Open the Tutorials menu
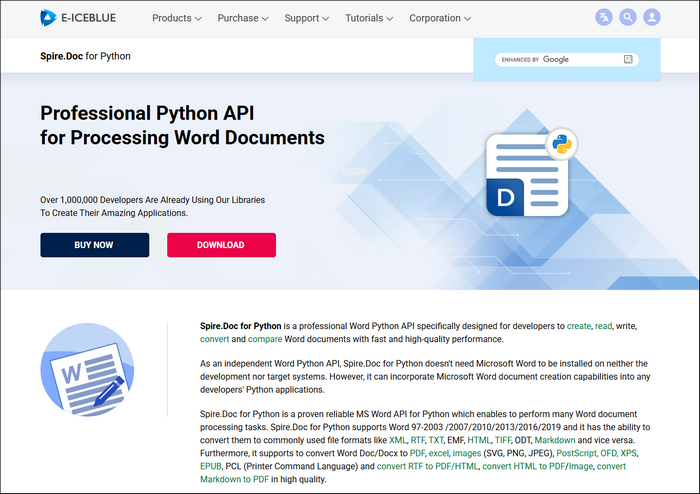 click(370, 18)
